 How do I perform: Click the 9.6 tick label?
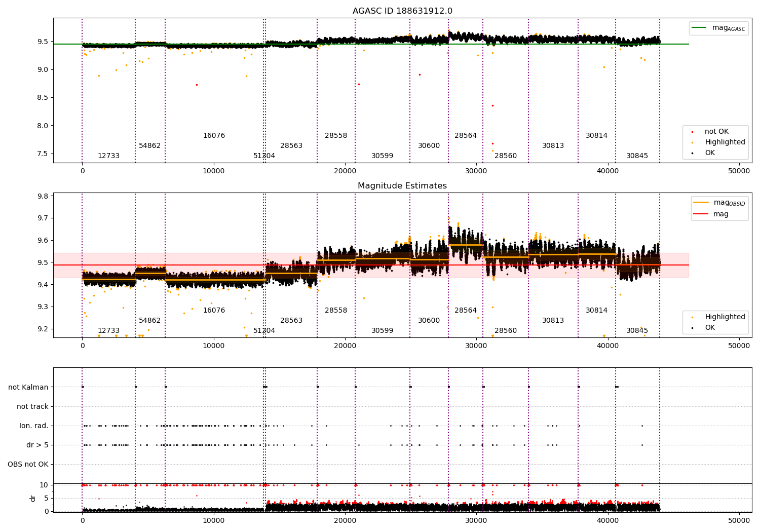pyautogui.click(x=43, y=241)
